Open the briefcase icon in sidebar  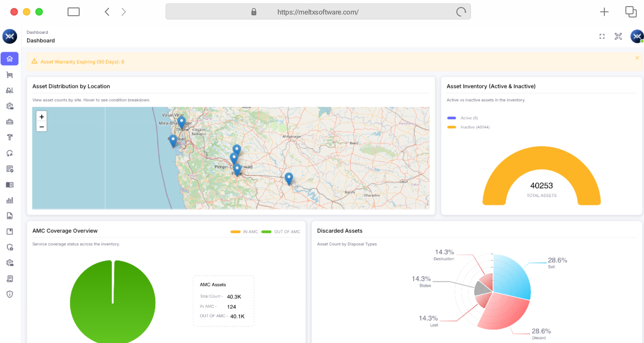(x=9, y=122)
